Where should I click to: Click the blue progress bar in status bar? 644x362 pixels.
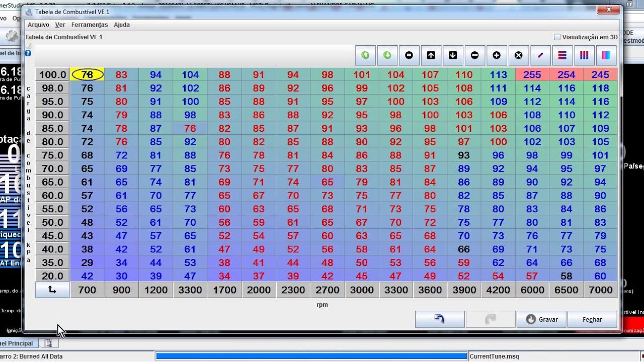[311, 356]
